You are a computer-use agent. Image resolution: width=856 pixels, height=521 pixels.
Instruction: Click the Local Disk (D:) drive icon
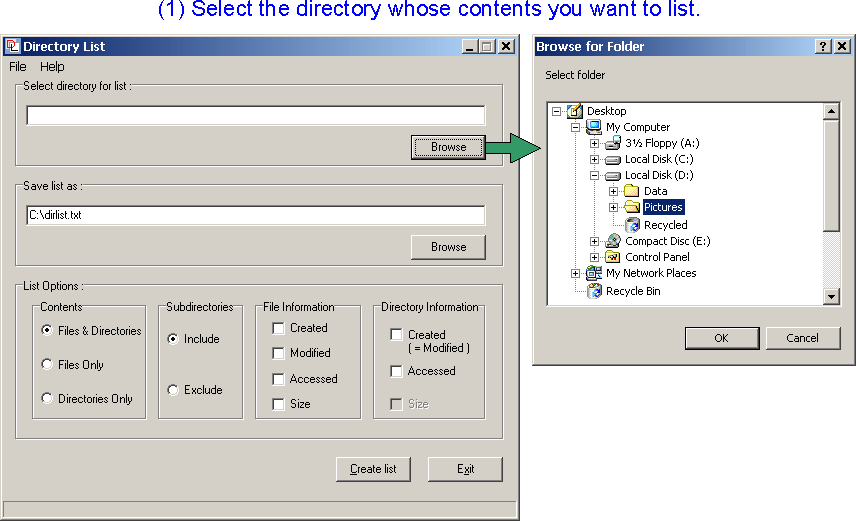click(613, 175)
